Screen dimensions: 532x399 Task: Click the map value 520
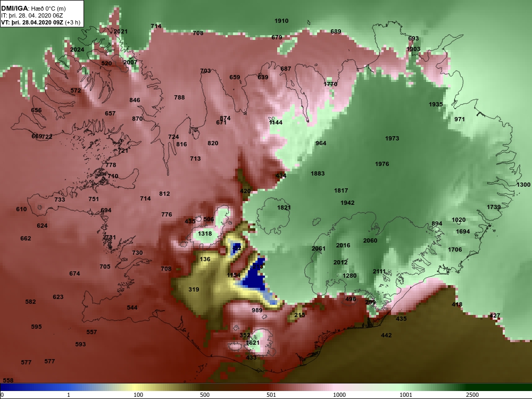106,63
